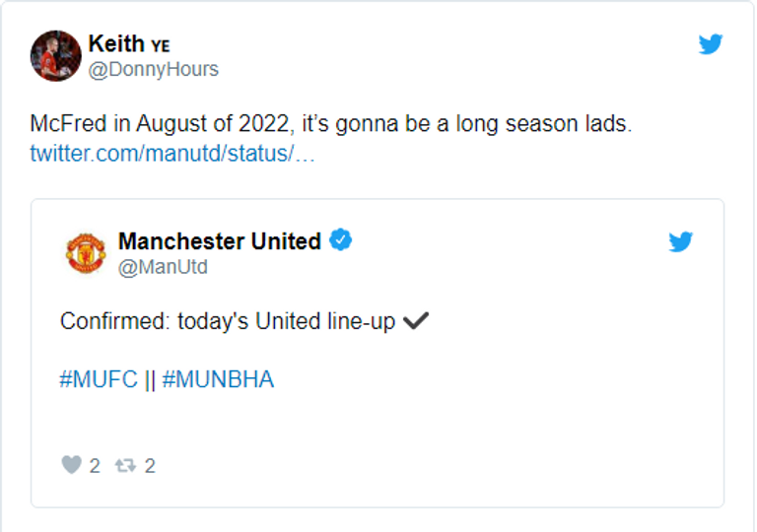Click the like count next to heart
This screenshot has height=532, width=757.
point(95,466)
